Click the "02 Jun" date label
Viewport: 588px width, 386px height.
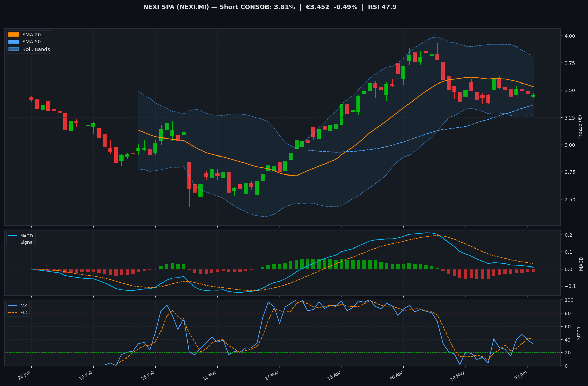(x=520, y=375)
